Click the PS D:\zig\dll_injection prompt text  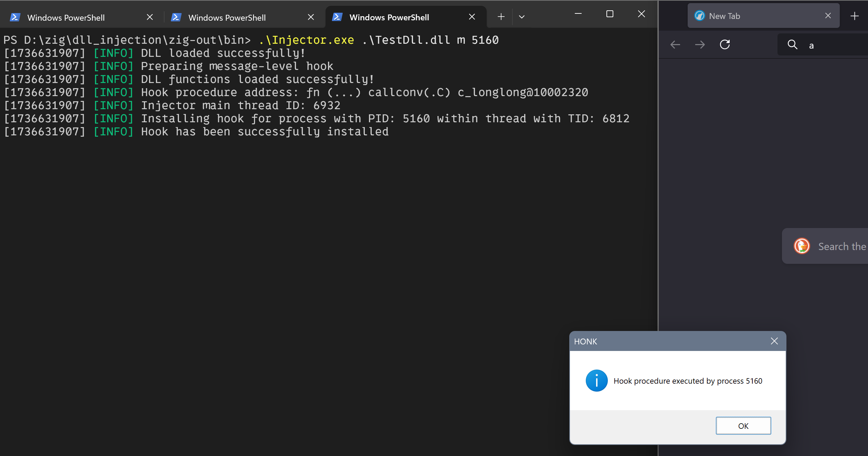click(127, 40)
